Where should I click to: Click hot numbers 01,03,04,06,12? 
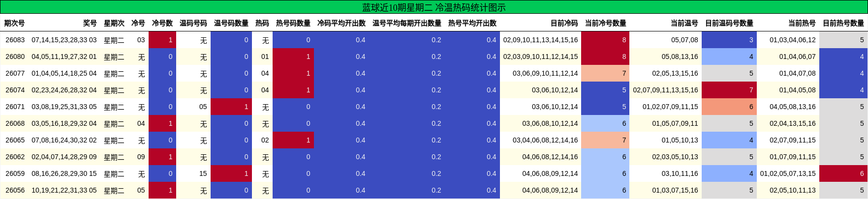point(793,40)
